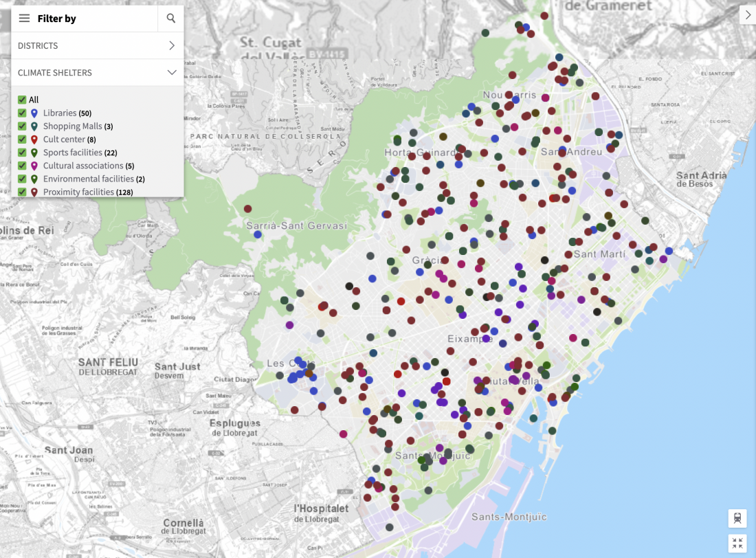This screenshot has width=756, height=558.
Task: Click the Environmental facilities (2) label
Action: [x=94, y=179]
